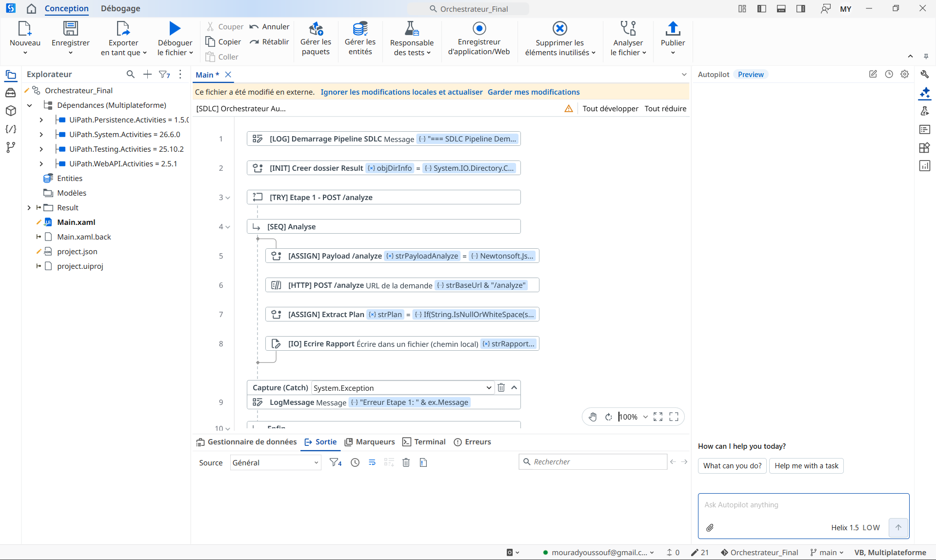Click the workflow warning triangle icon

569,108
